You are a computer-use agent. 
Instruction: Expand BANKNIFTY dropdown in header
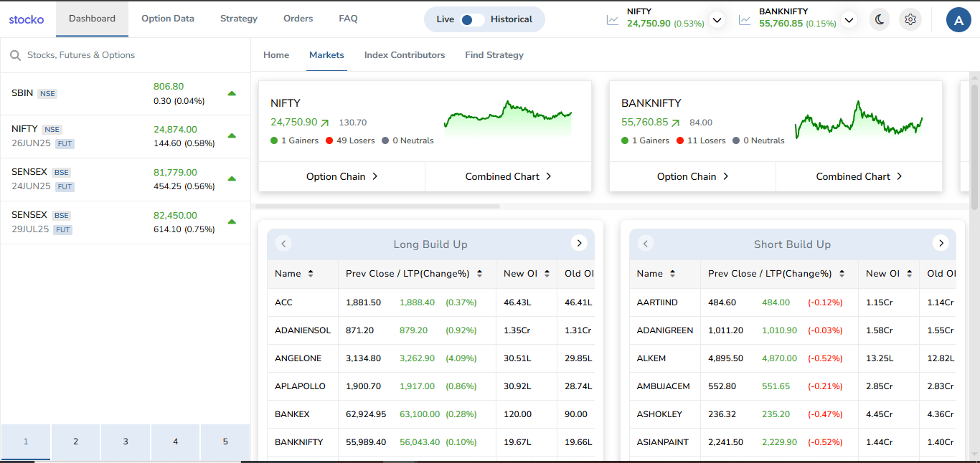coord(849,20)
